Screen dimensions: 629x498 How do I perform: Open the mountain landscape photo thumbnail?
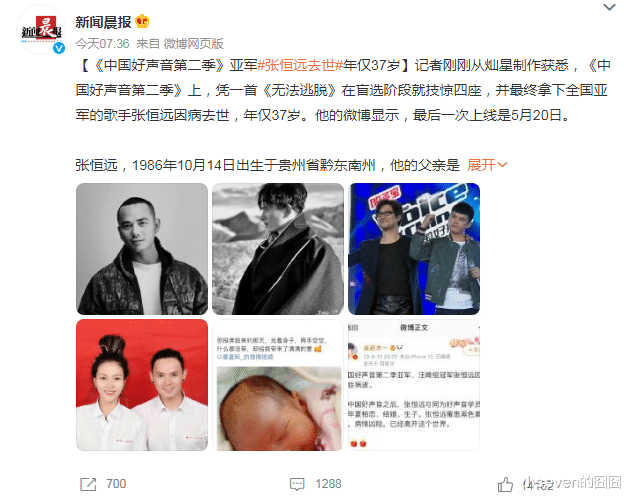point(278,249)
